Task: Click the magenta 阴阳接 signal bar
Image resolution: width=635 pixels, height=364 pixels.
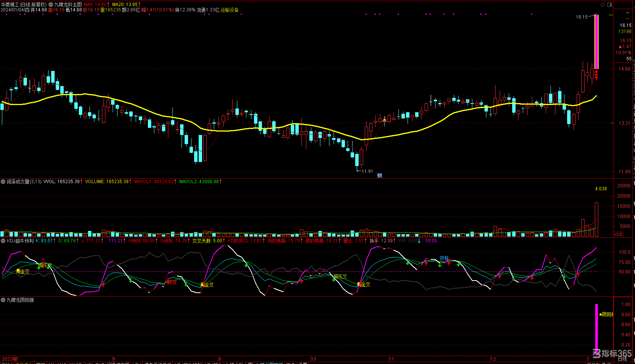Action: 596,330
